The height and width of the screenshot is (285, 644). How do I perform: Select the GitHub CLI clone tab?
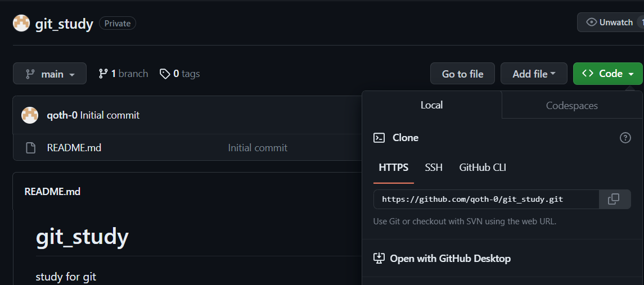(x=483, y=168)
